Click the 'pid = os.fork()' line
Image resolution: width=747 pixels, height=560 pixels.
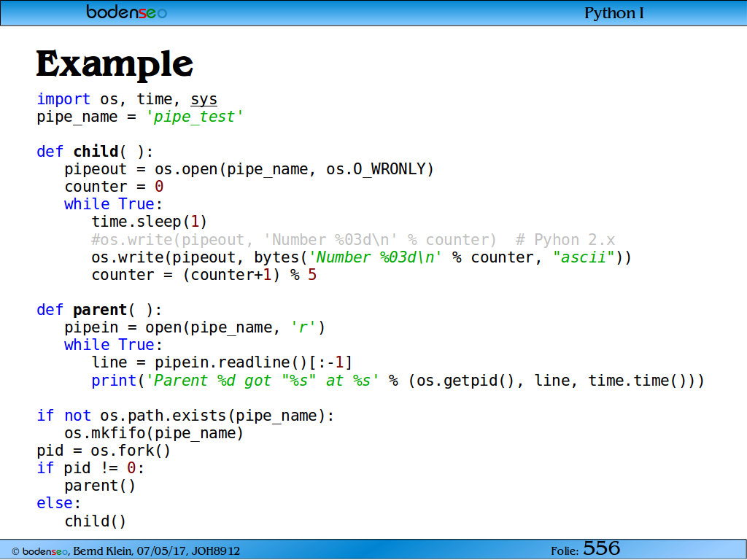coord(104,451)
